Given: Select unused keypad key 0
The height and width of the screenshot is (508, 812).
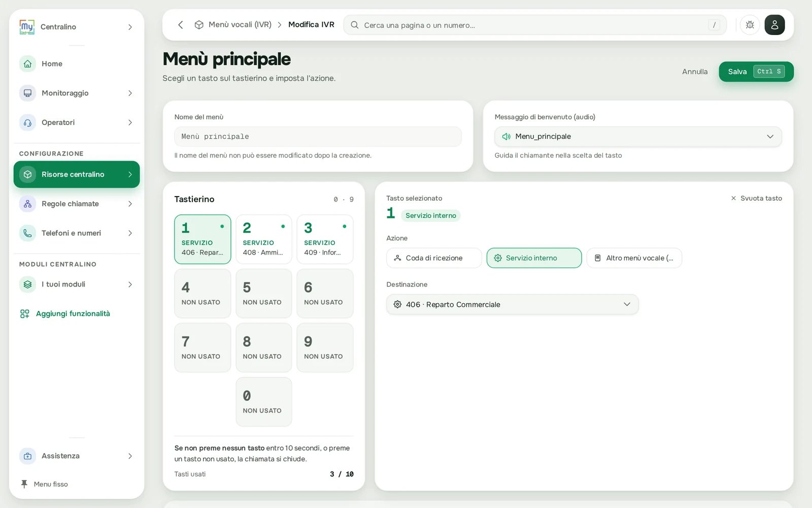Looking at the screenshot, I should (264, 402).
